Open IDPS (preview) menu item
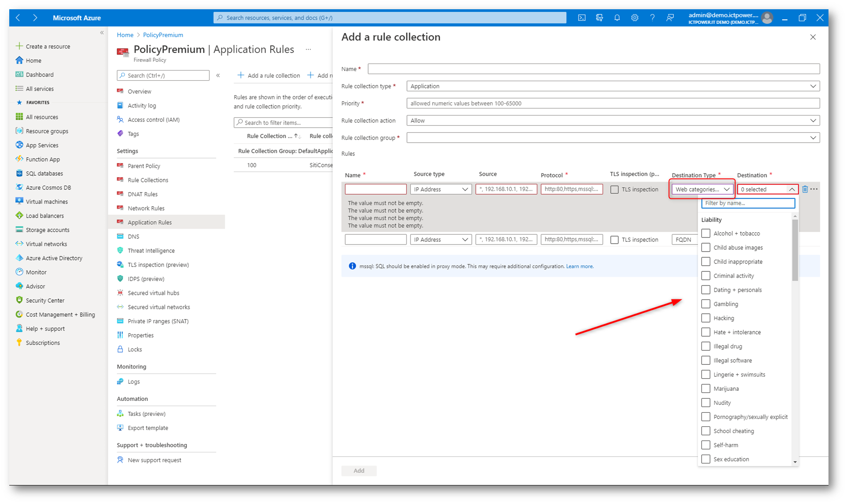847x504 pixels. 146,278
